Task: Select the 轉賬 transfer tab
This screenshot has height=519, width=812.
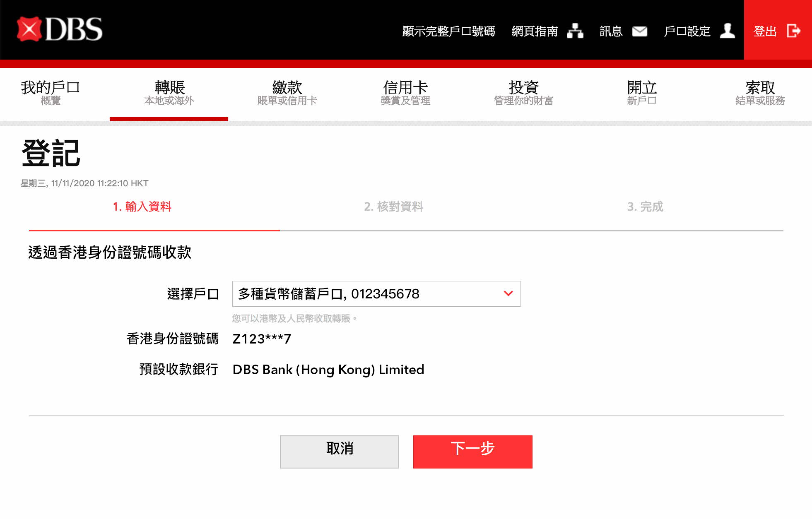Action: tap(169, 93)
